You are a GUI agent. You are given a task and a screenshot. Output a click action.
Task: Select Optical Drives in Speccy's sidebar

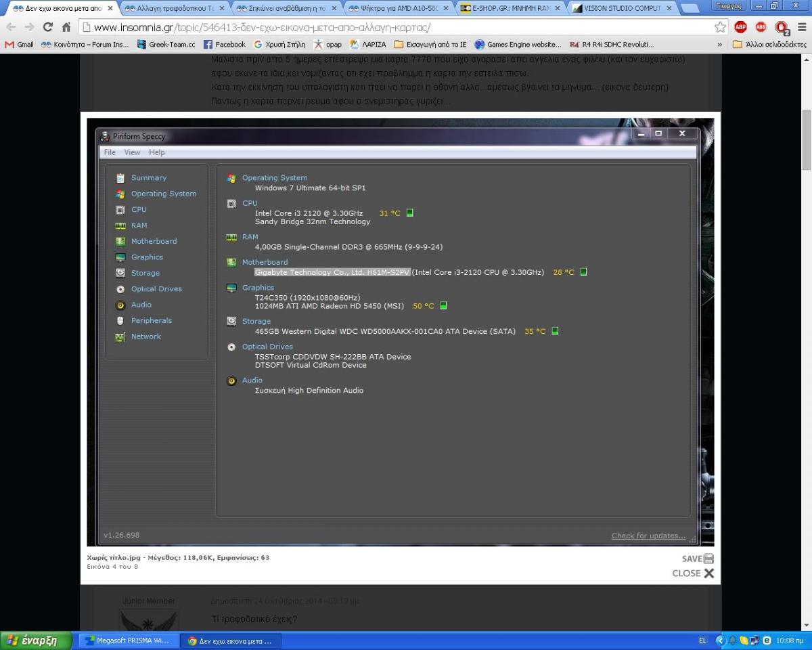coord(156,289)
